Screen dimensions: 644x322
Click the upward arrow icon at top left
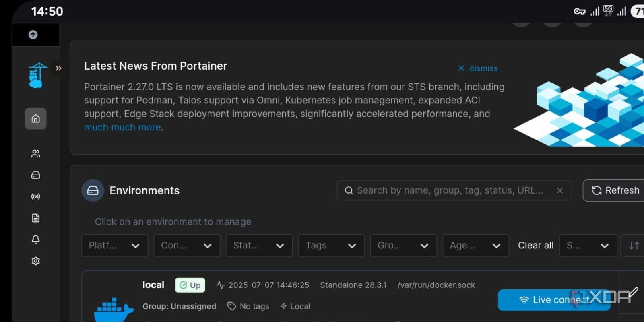pyautogui.click(x=33, y=35)
